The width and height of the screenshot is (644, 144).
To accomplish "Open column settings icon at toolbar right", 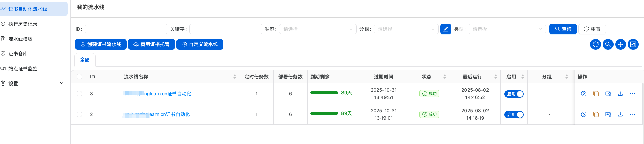I will [633, 44].
